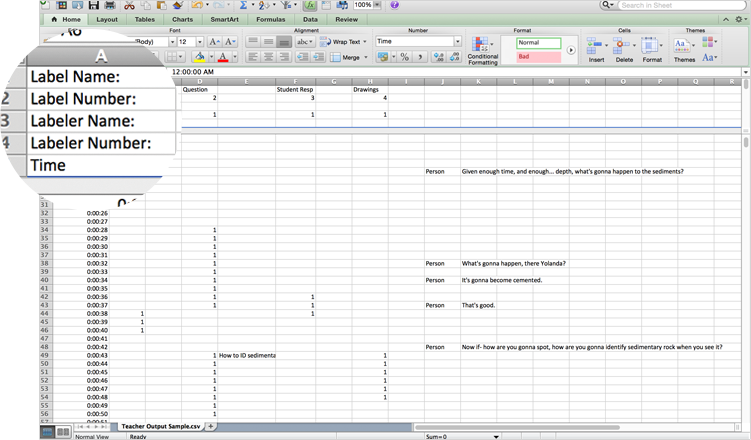Click the Delete cells icon

(624, 49)
